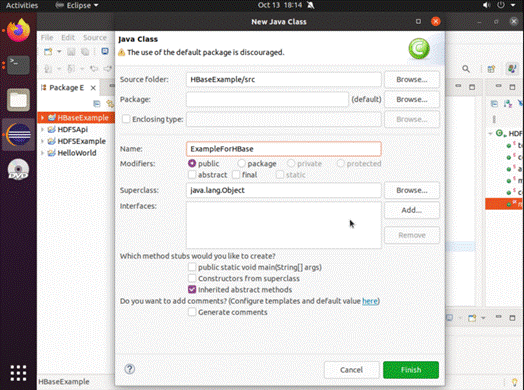The image size is (524, 390).
Task: Open the New wizard dropdown arrow
Action: (59, 52)
